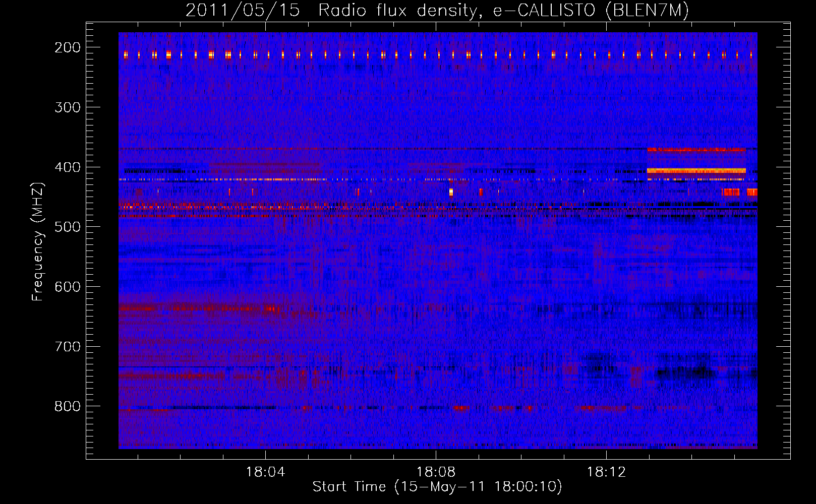Click the 600 frequency tick label

click(x=68, y=287)
